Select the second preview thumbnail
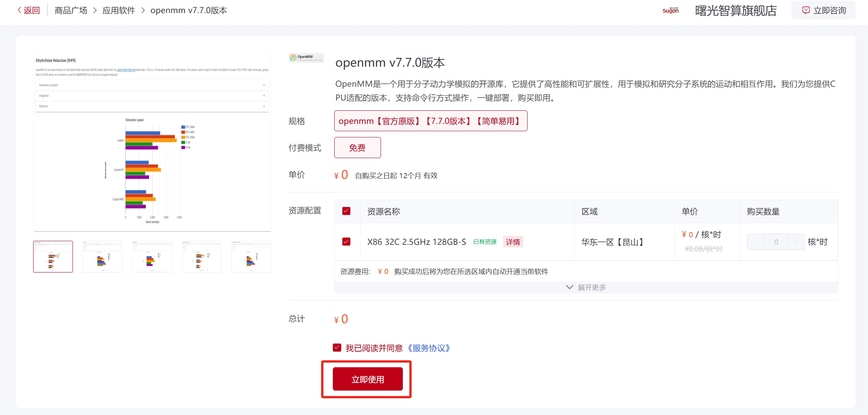The width and height of the screenshot is (868, 415). pyautogui.click(x=102, y=257)
